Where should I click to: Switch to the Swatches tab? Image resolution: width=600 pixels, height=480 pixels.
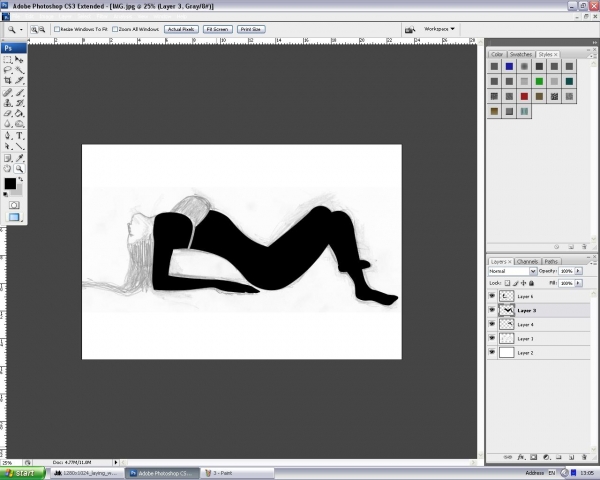pyautogui.click(x=521, y=54)
